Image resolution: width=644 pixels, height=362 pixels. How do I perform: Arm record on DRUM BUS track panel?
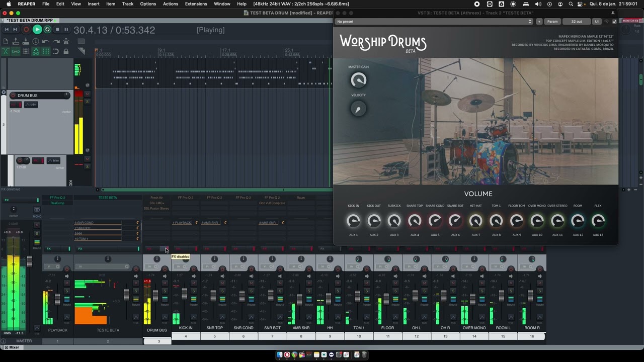(x=13, y=96)
